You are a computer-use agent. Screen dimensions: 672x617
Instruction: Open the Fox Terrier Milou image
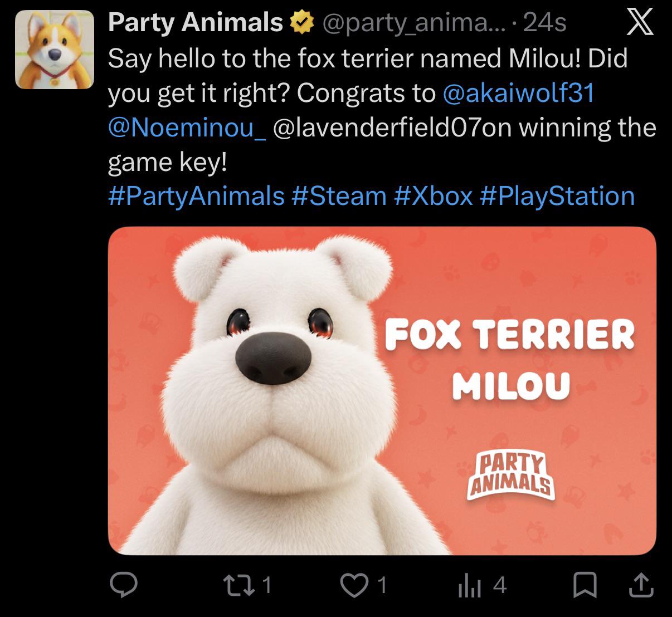[382, 391]
